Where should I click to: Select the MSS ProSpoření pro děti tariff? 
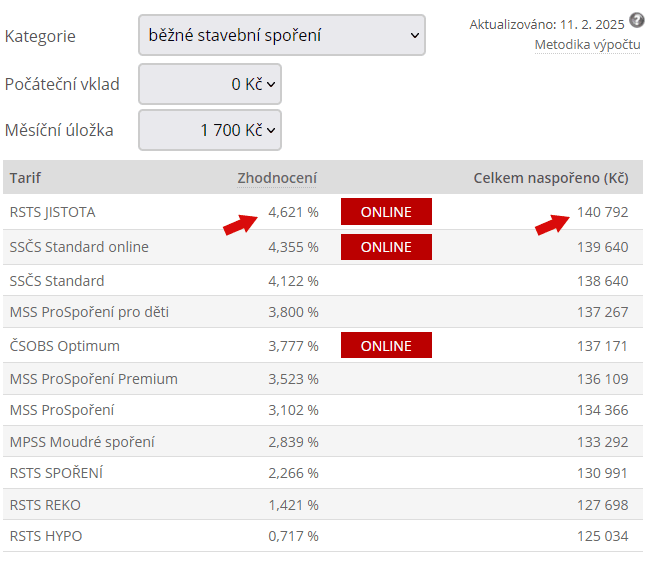pyautogui.click(x=89, y=312)
